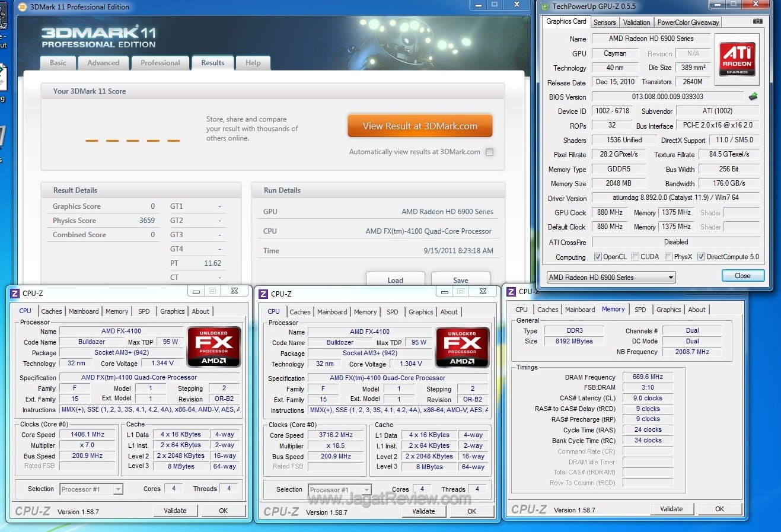The image size is (781, 532).
Task: Click View Result at 3DMark.com button
Action: click(420, 126)
